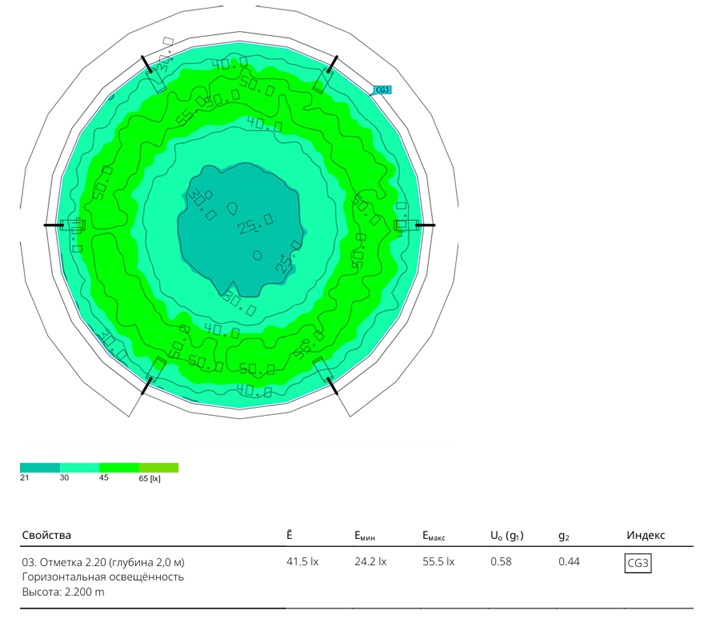Select the "Uo (g1)" column header

coord(508,536)
